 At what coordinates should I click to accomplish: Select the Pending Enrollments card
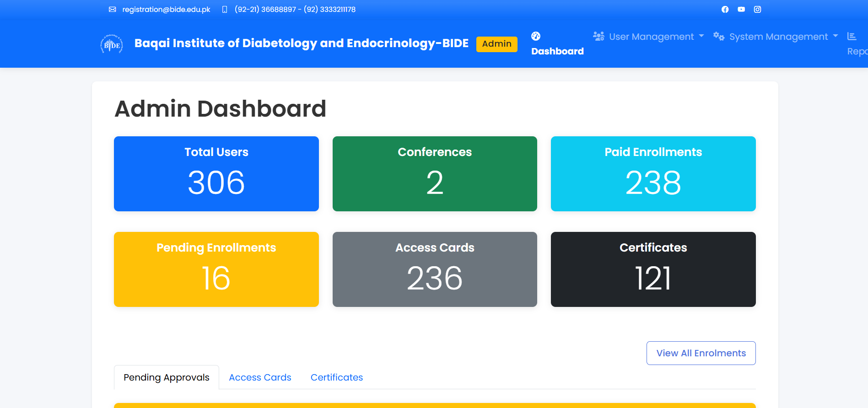[x=216, y=269]
